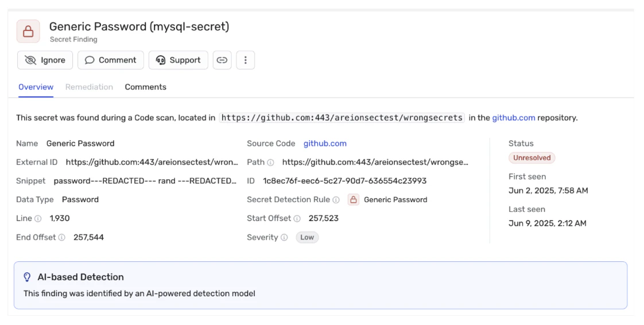Open the three-dot more options menu
The width and height of the screenshot is (644, 325).
click(x=246, y=60)
